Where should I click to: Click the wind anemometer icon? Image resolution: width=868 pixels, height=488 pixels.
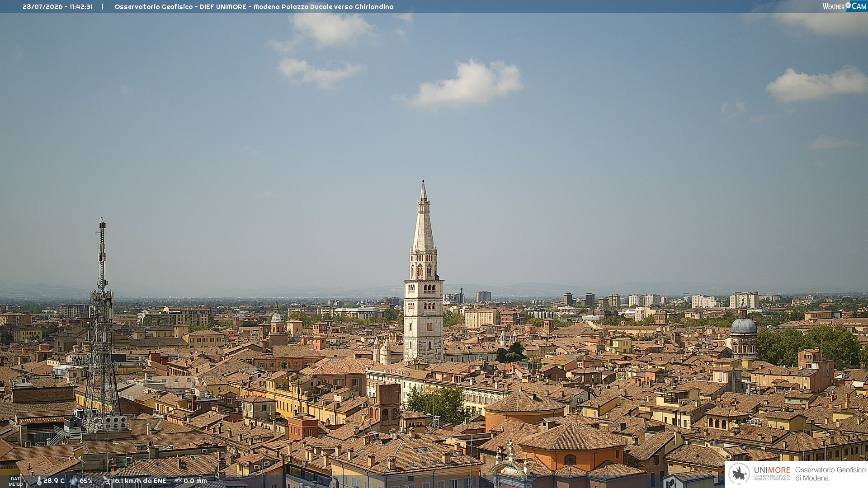click(x=107, y=481)
